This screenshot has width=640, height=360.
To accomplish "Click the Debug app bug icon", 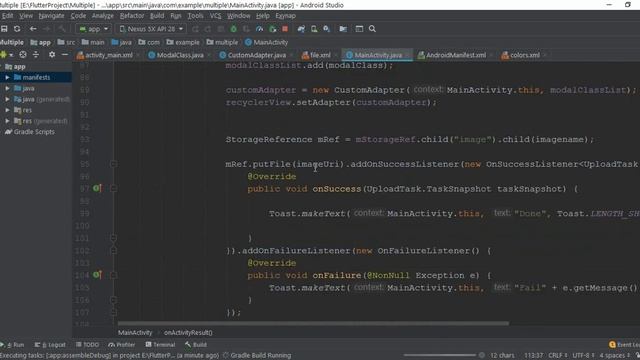I will click(x=233, y=29).
